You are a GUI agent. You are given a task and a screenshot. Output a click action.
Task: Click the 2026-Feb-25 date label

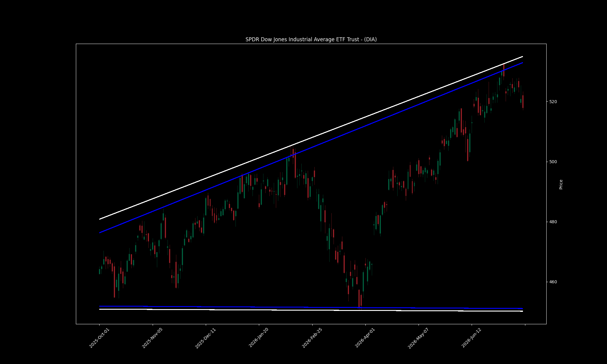pyautogui.click(x=312, y=338)
